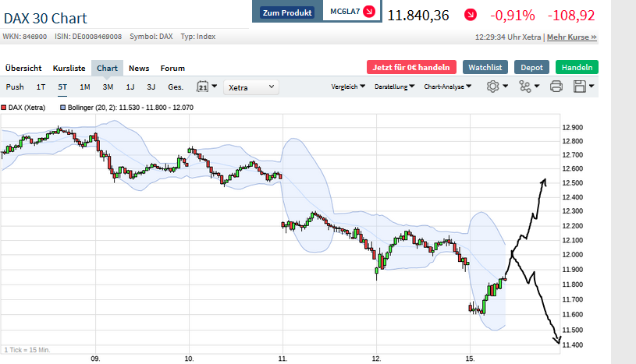Follow the Mehr Kurse link
The image size is (636, 364).
point(571,37)
